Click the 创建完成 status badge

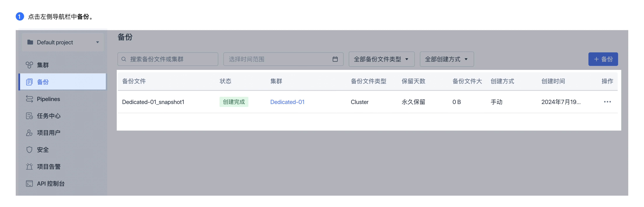pos(234,102)
